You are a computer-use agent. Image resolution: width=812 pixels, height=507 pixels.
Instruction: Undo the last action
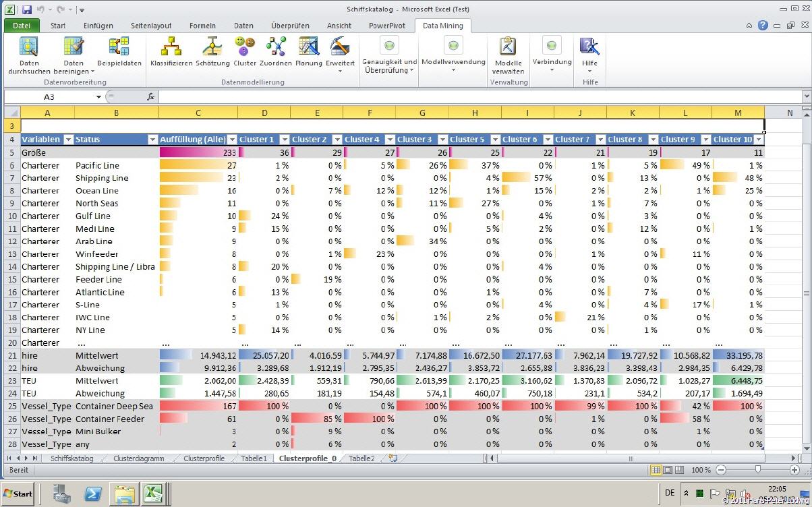[x=41, y=10]
